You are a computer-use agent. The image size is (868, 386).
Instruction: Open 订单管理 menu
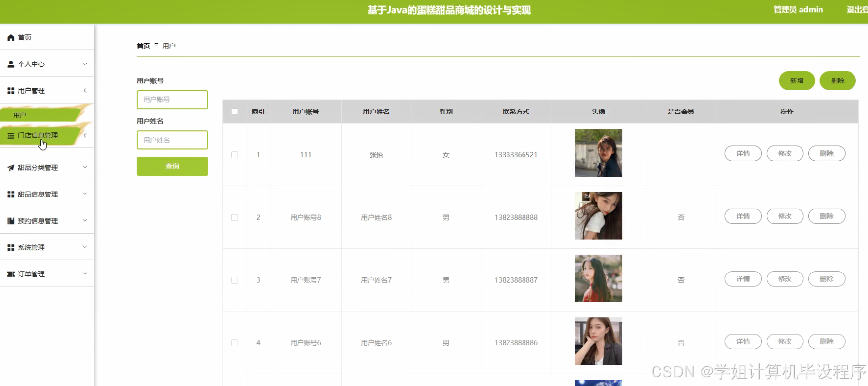47,274
